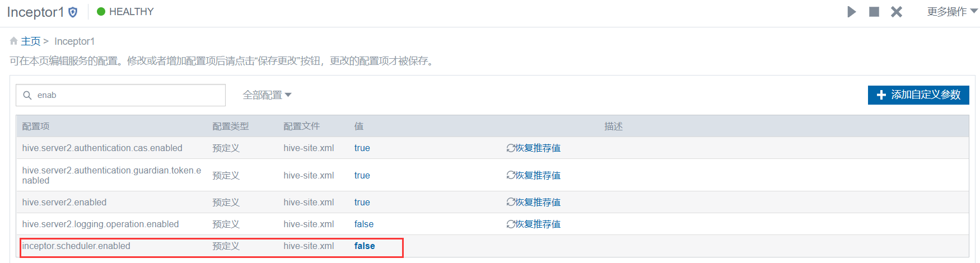The image size is (980, 263).
Task: Focus the configuration search field containing enab
Action: pyautogui.click(x=120, y=95)
